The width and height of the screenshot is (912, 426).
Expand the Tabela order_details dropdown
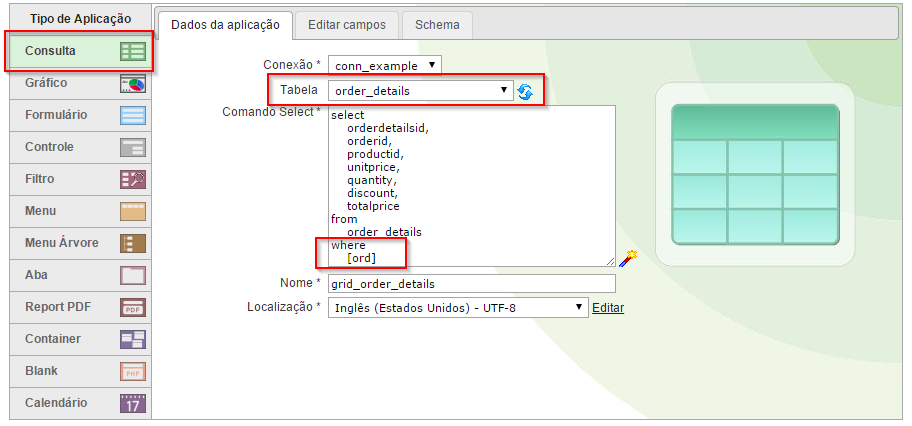coord(421,91)
